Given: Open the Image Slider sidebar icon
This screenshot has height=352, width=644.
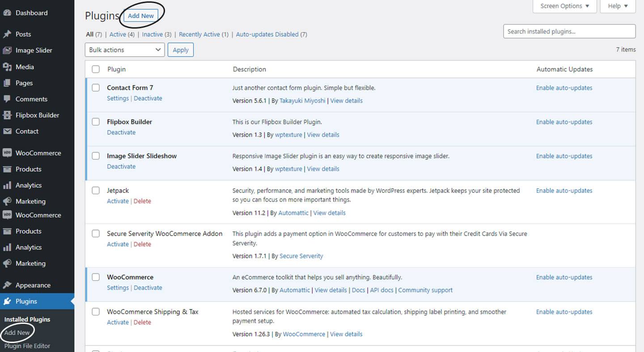Looking at the screenshot, I should [7, 51].
